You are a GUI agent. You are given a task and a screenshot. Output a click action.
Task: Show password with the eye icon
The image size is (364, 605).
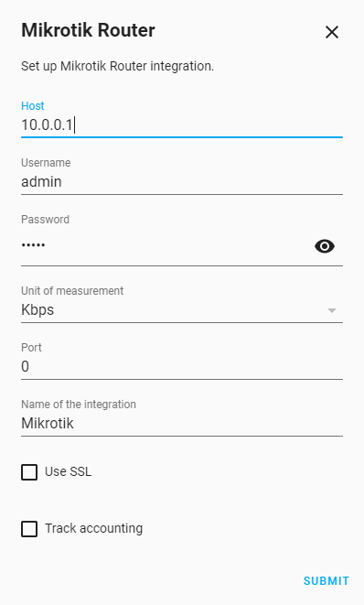[x=325, y=246]
